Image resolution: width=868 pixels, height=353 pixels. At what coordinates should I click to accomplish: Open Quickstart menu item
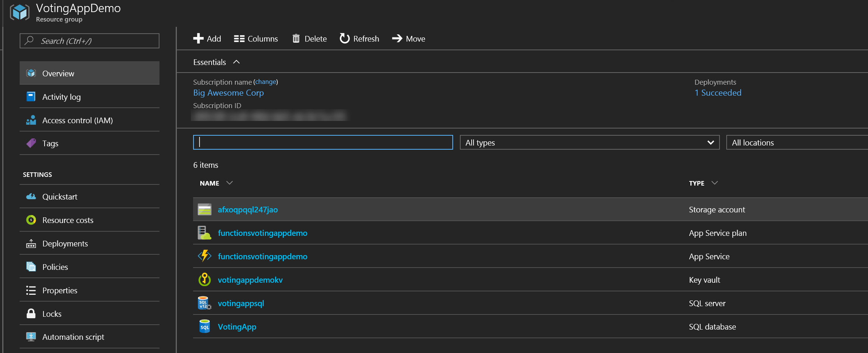[90, 197]
